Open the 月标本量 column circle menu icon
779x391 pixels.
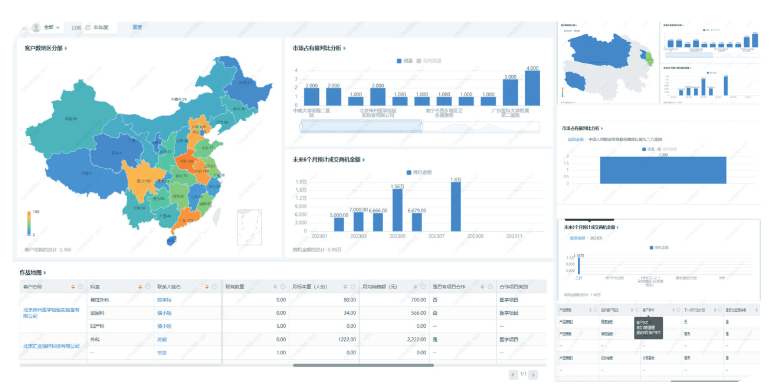[x=353, y=287]
